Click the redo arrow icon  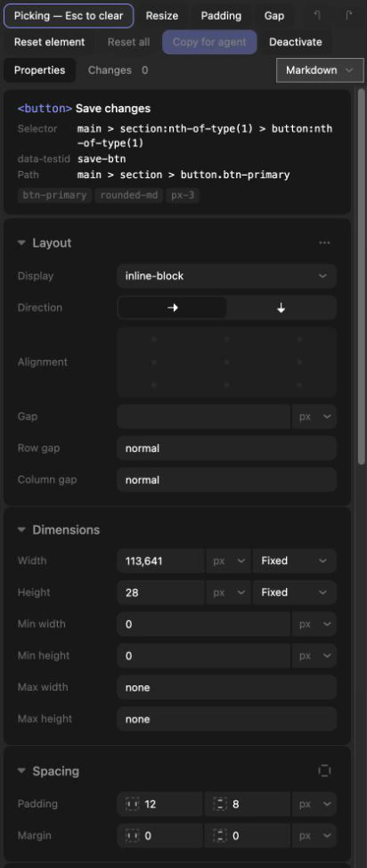pos(348,15)
